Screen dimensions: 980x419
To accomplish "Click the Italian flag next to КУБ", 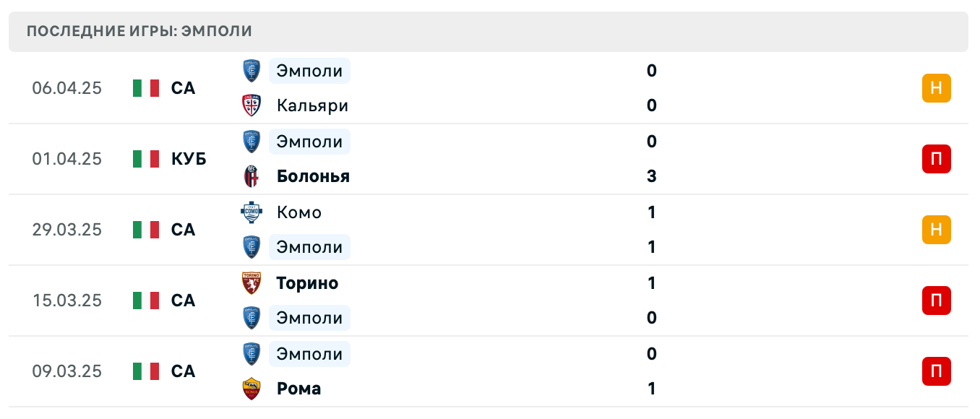I will 146,159.
